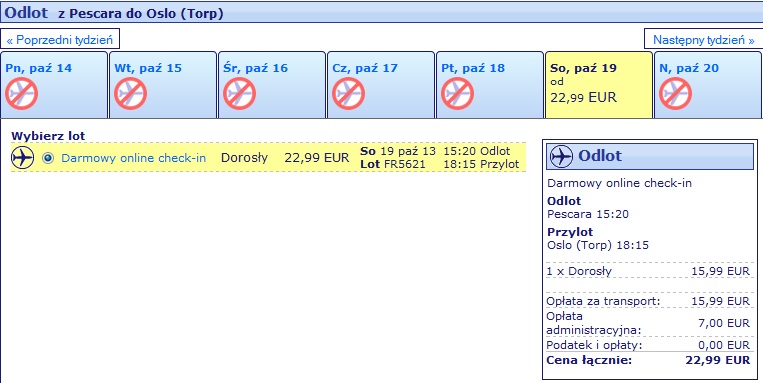Select the Pt, paź 18 date tab
The height and width of the screenshot is (383, 763).
[490, 85]
